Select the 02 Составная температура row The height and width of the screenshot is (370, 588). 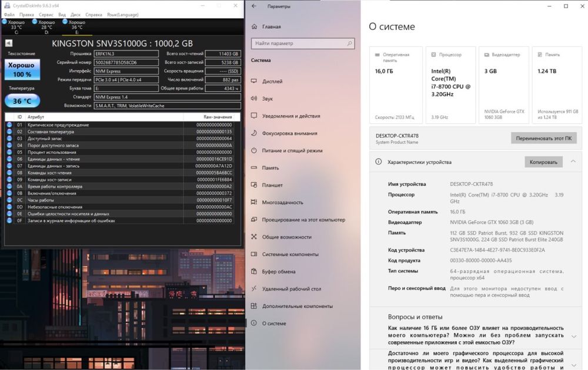(120, 132)
